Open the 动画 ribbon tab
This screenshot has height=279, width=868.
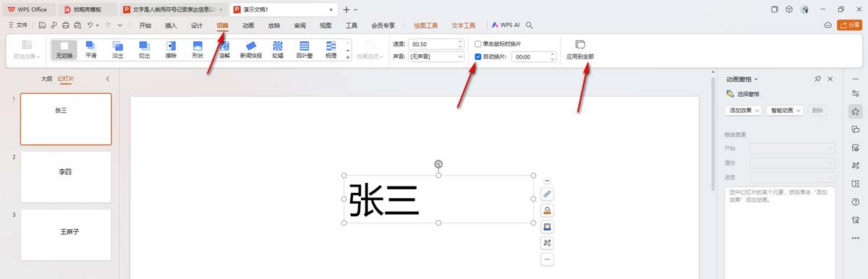click(248, 25)
